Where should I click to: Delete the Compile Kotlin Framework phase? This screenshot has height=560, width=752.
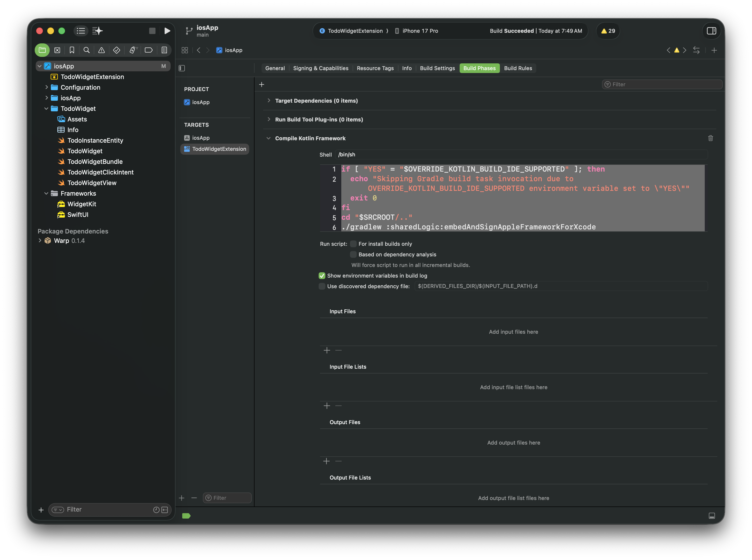click(711, 138)
